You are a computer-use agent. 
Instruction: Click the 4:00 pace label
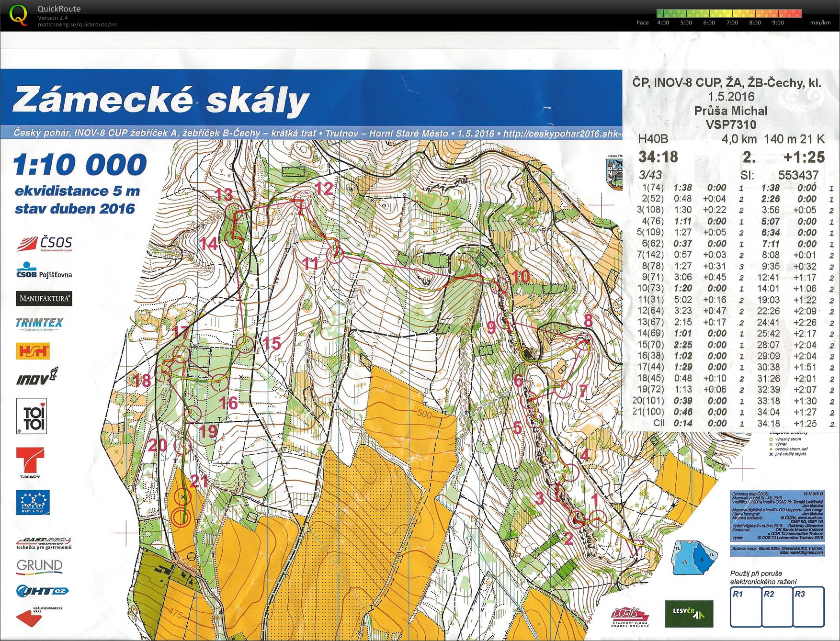663,22
